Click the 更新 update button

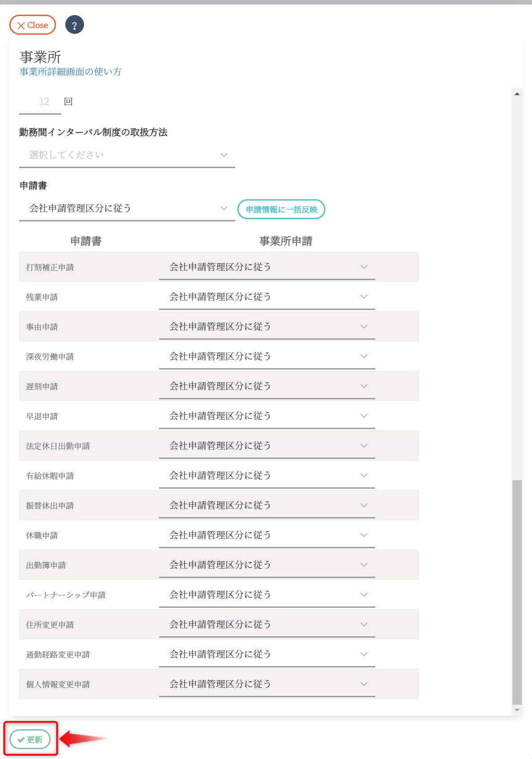coord(30,739)
